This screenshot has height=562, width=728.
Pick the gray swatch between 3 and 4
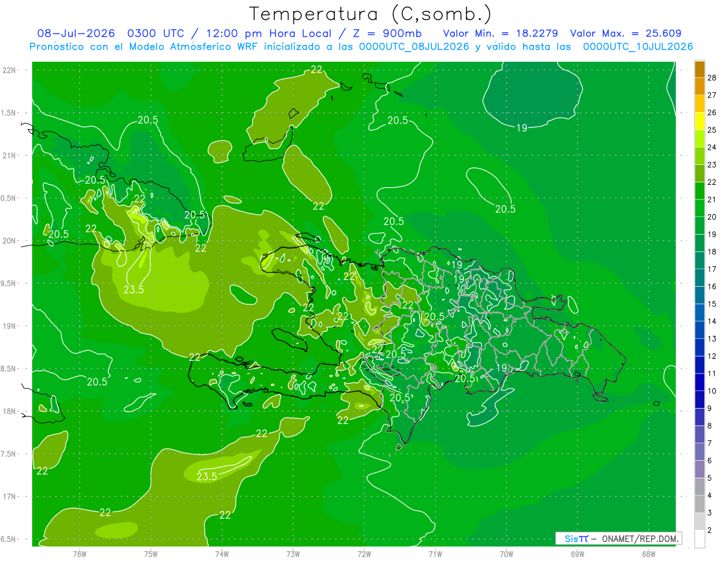coord(699,504)
